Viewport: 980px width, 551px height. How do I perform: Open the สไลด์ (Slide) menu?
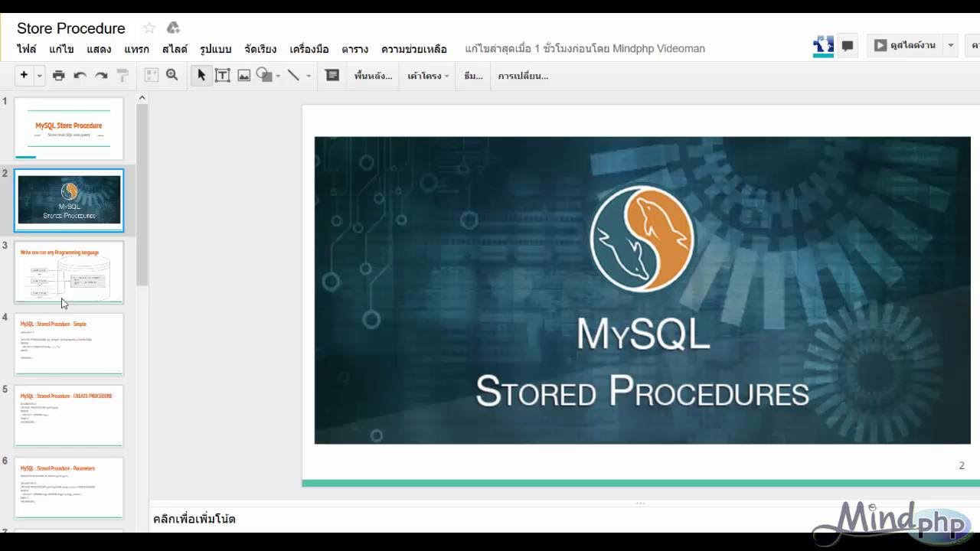coord(175,49)
